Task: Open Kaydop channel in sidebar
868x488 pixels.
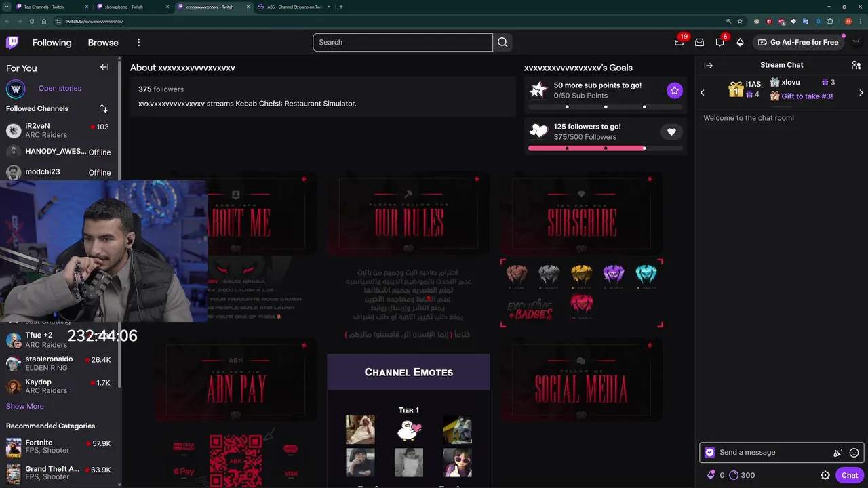Action: (x=61, y=386)
